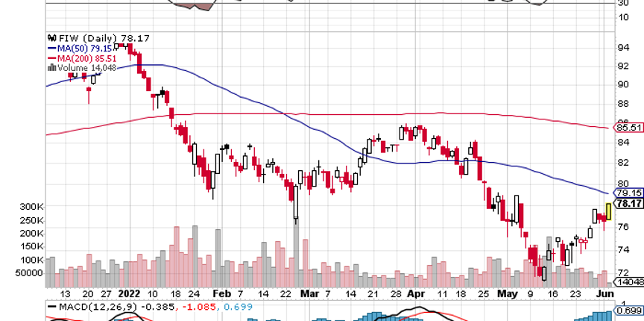Click the yellow highlighted latest candlestick

[x=608, y=211]
